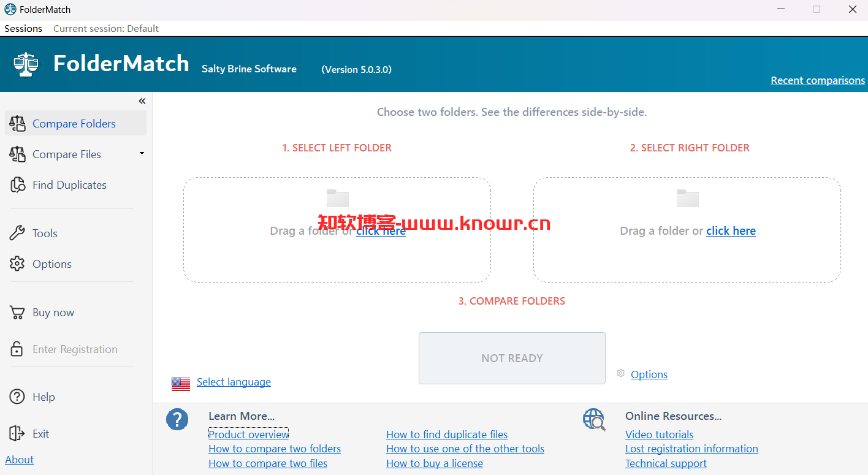Click the US flag language icon
Screen dimensions: 868x475
(x=181, y=384)
